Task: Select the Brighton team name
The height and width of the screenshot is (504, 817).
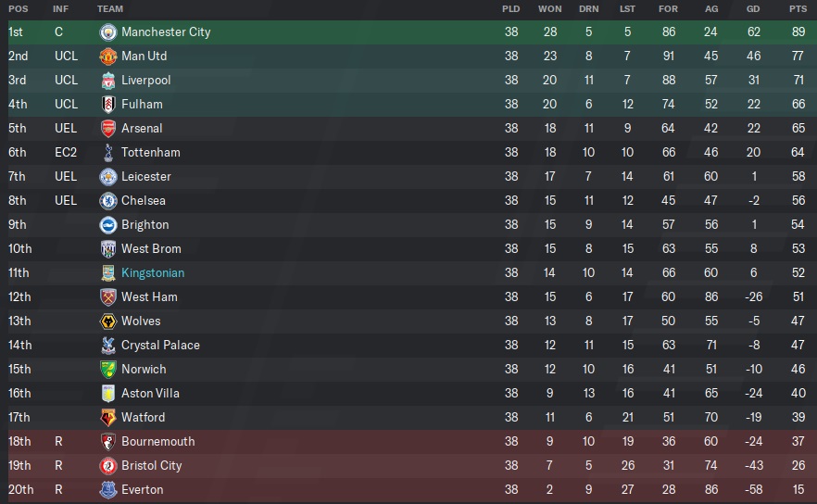Action: (145, 224)
